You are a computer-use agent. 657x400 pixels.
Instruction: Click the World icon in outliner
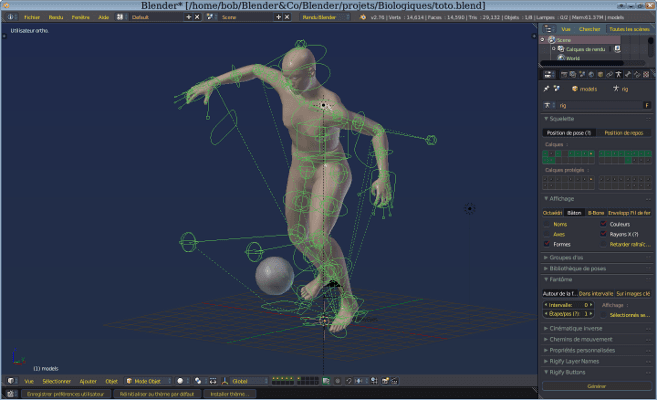tap(562, 58)
